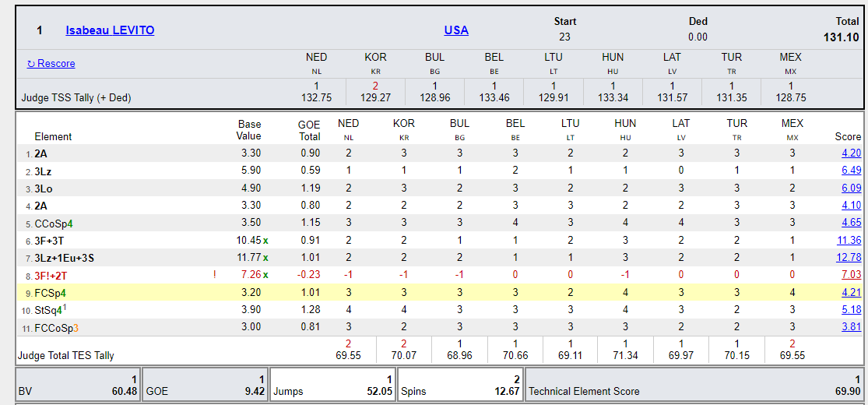Click score 4.21 for FCSp4
The image size is (868, 405).
coord(849,293)
